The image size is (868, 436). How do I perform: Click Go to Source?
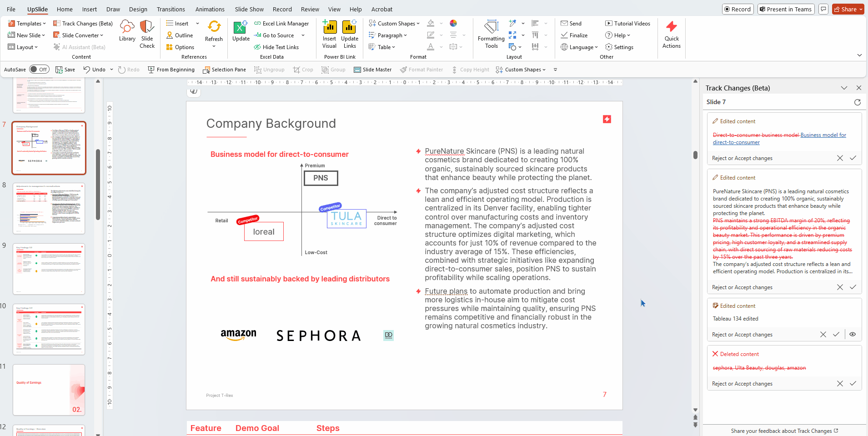[274, 35]
